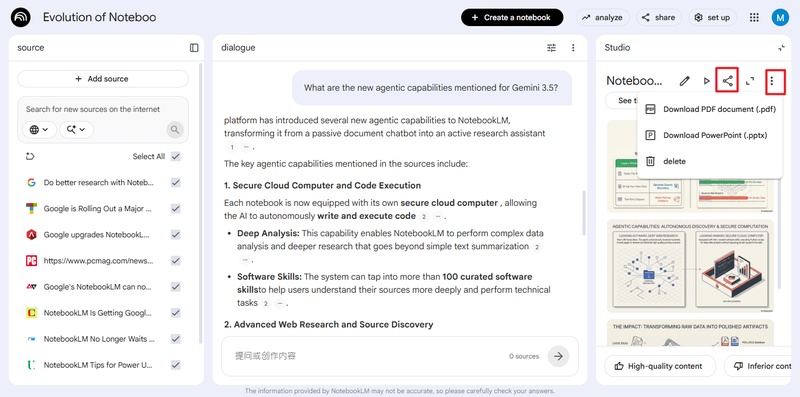Open dialogue settings sliders icon
The width and height of the screenshot is (800, 397).
click(x=552, y=47)
